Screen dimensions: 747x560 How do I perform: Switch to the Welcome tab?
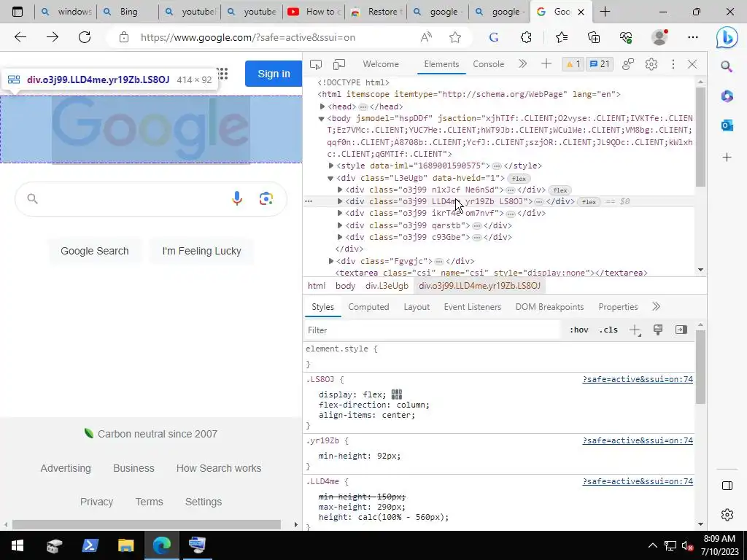click(381, 64)
